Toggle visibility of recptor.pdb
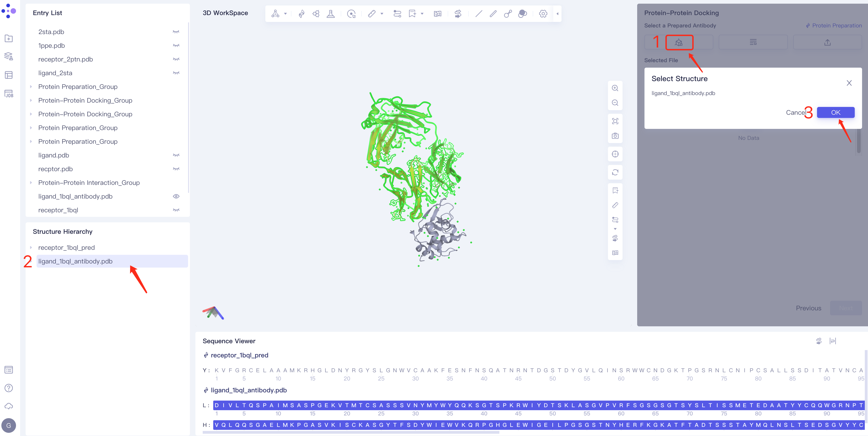 [176, 169]
